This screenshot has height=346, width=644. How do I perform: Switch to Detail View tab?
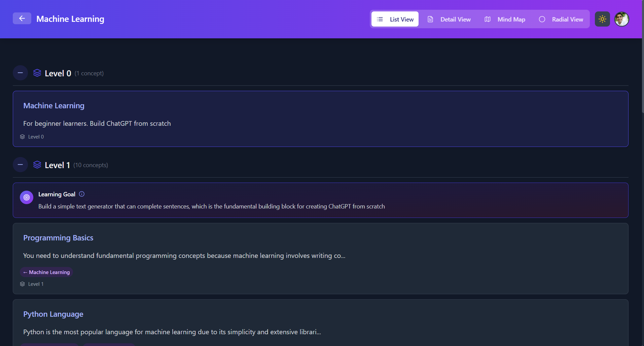pyautogui.click(x=449, y=19)
